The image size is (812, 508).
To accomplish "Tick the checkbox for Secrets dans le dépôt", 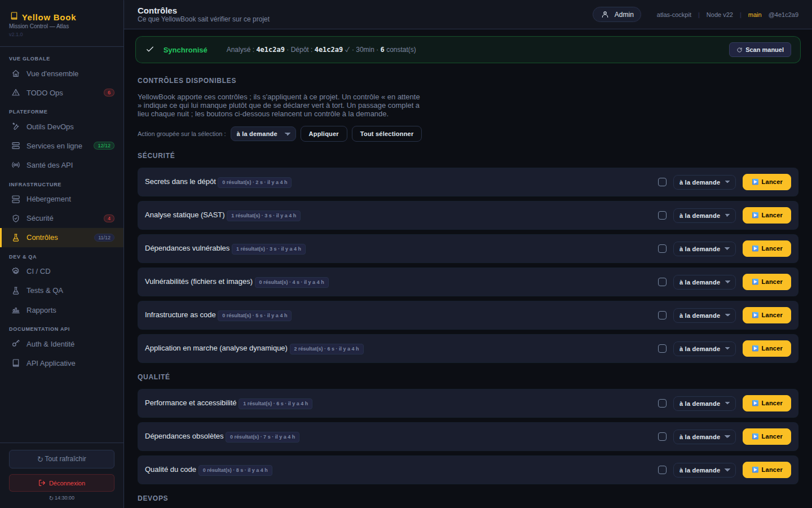I will click(662, 182).
